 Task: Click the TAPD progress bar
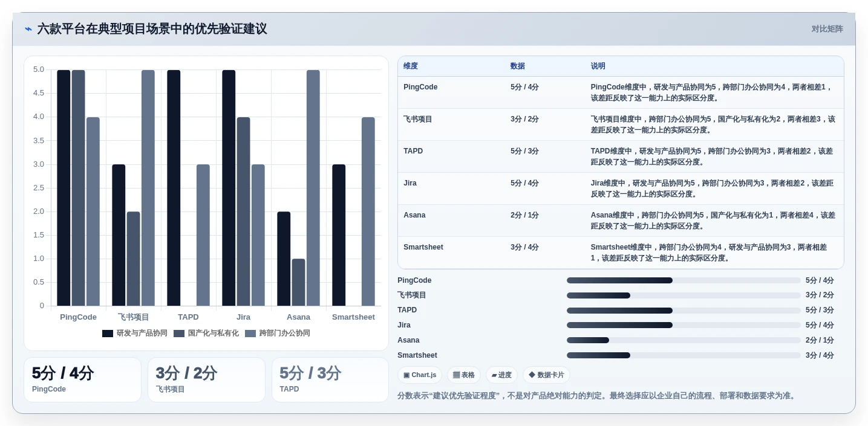684,311
